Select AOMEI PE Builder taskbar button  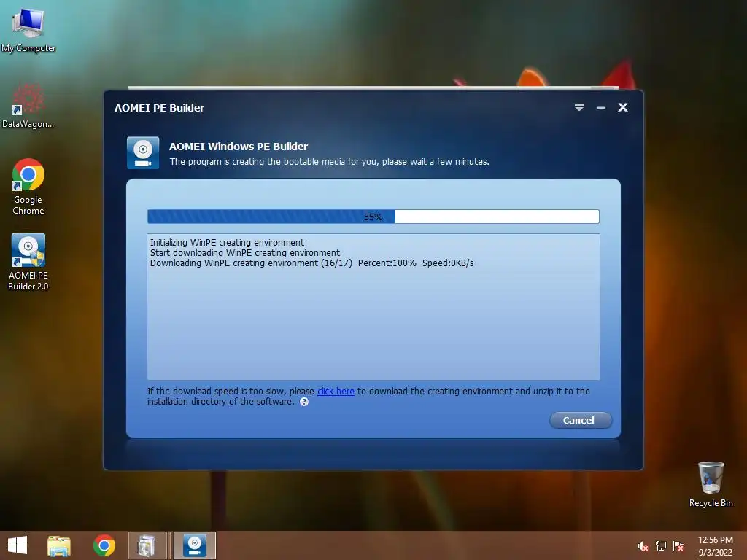[x=194, y=545]
